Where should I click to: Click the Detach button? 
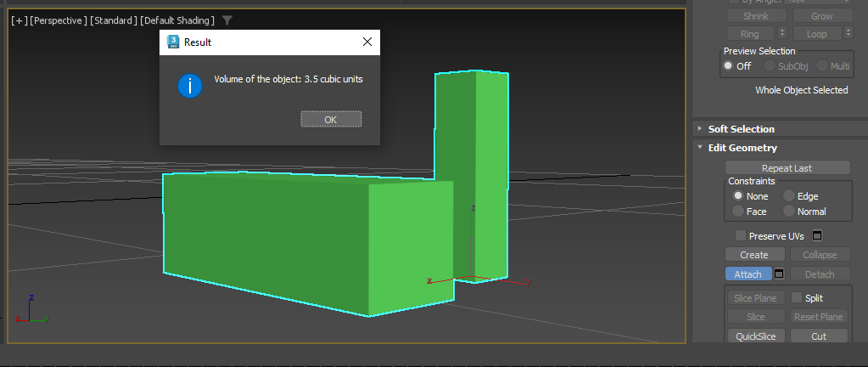coord(820,274)
